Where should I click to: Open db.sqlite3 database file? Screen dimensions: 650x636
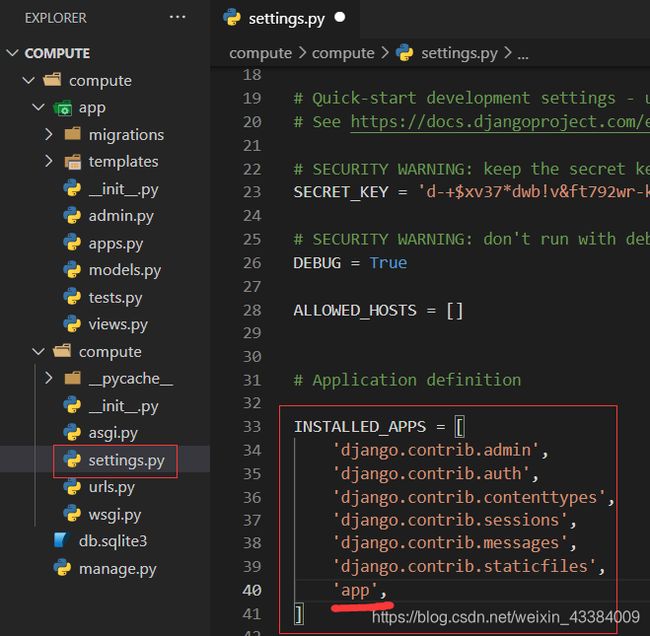pyautogui.click(x=113, y=541)
